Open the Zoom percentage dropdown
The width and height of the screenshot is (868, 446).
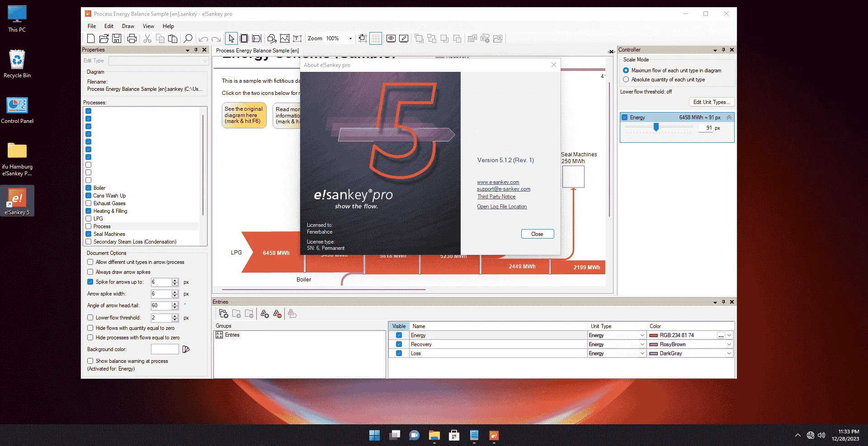tap(350, 38)
